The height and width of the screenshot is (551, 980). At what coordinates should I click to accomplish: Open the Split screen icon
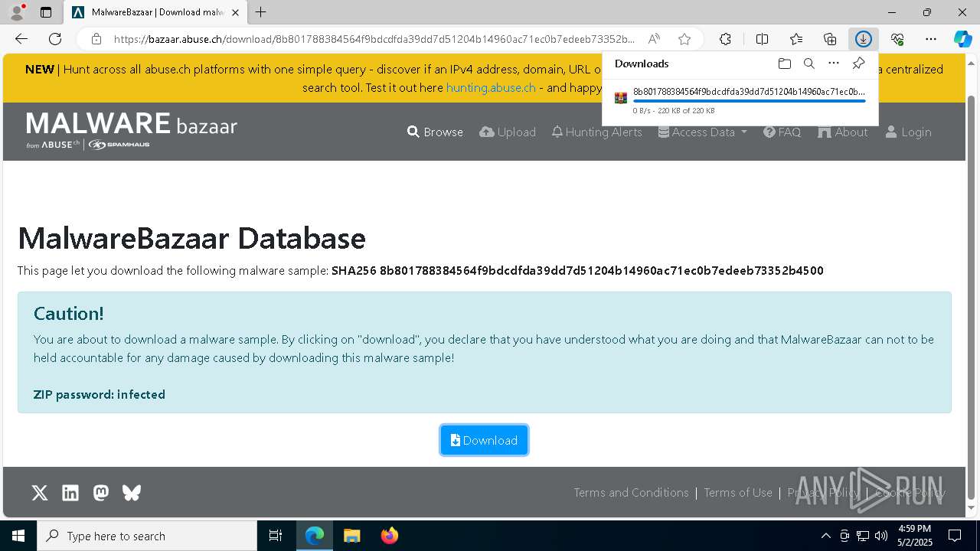click(762, 39)
